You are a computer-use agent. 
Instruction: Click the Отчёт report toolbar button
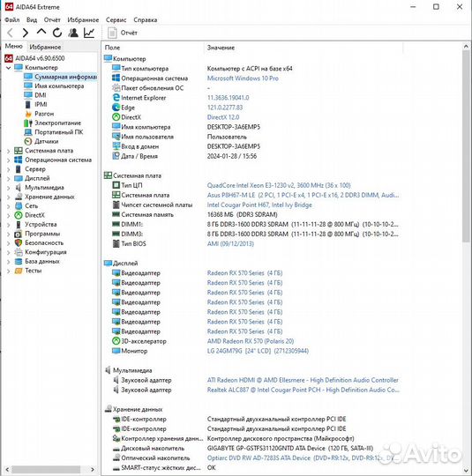(x=122, y=33)
